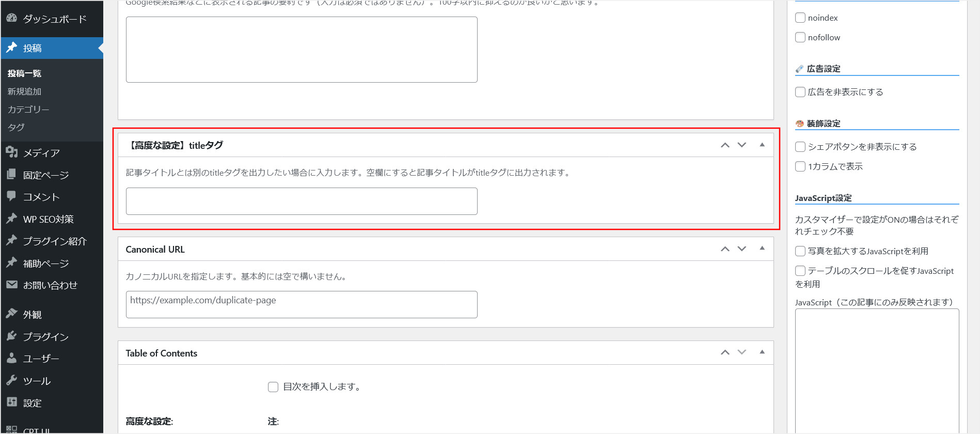
Task: Click the Canonical URL input field
Action: [302, 304]
